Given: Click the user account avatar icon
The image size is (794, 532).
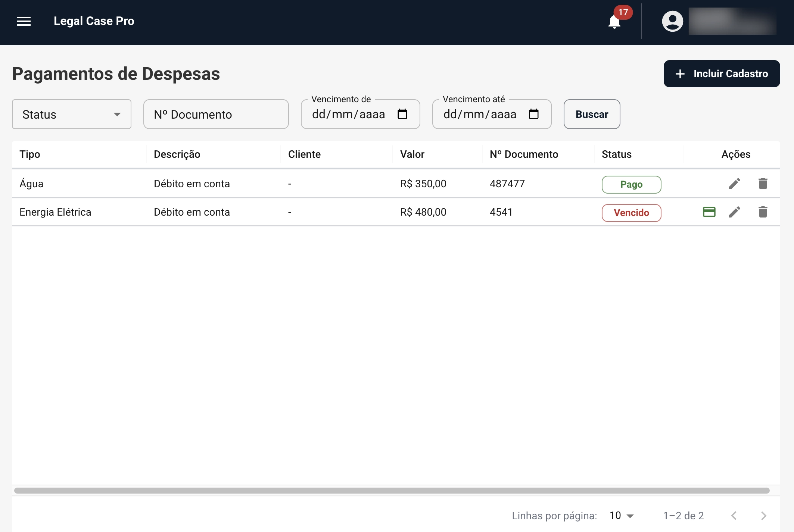Looking at the screenshot, I should 672,21.
